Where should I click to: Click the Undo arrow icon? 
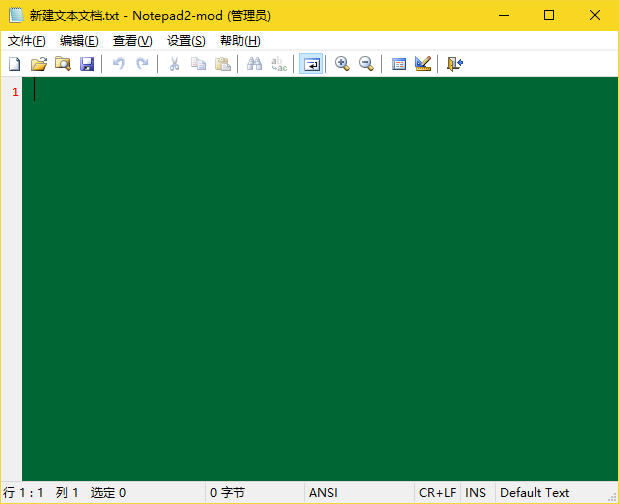pyautogui.click(x=118, y=64)
